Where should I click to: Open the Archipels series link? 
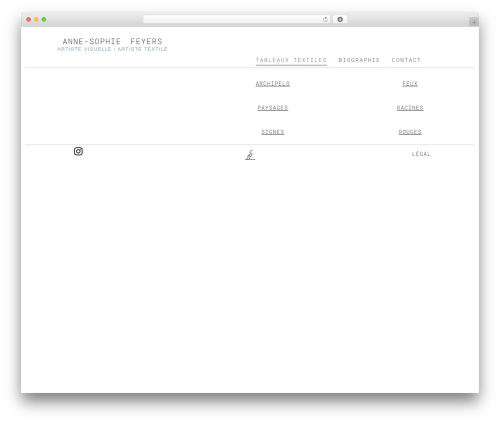click(273, 84)
